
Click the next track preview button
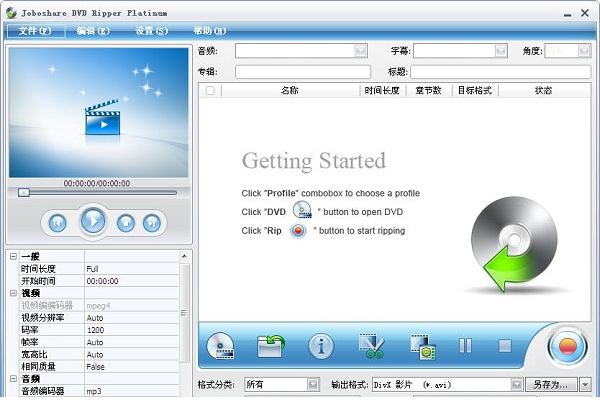pos(152,223)
